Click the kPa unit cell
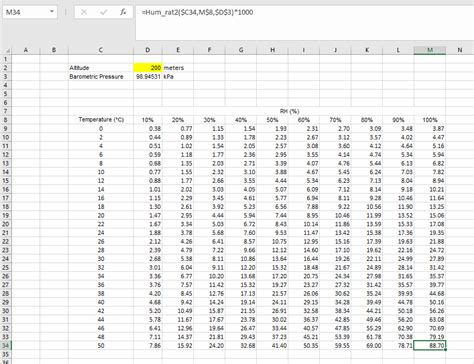 [x=178, y=76]
